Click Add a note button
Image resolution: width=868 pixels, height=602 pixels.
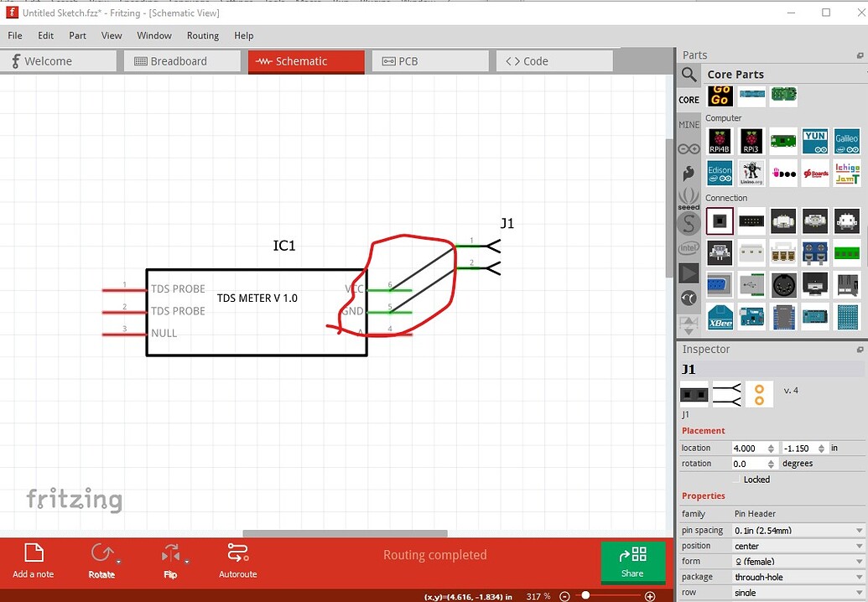[x=34, y=560]
